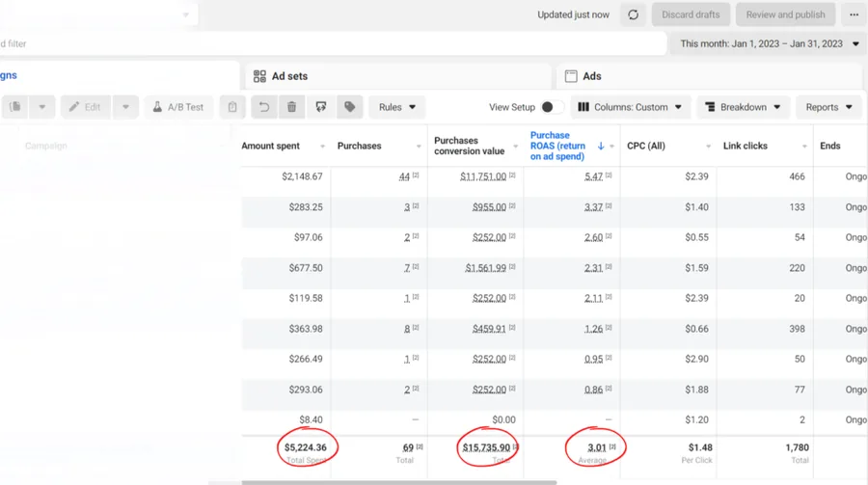Click the Edit pencil button
The image size is (868, 485).
(86, 107)
